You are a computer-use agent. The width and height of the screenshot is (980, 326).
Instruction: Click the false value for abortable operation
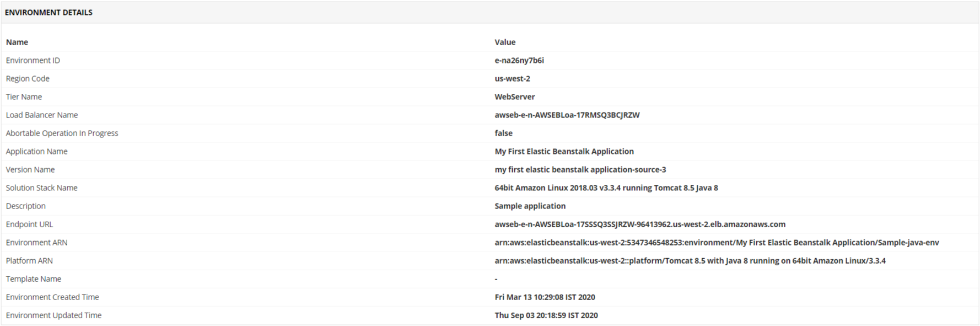click(x=503, y=133)
